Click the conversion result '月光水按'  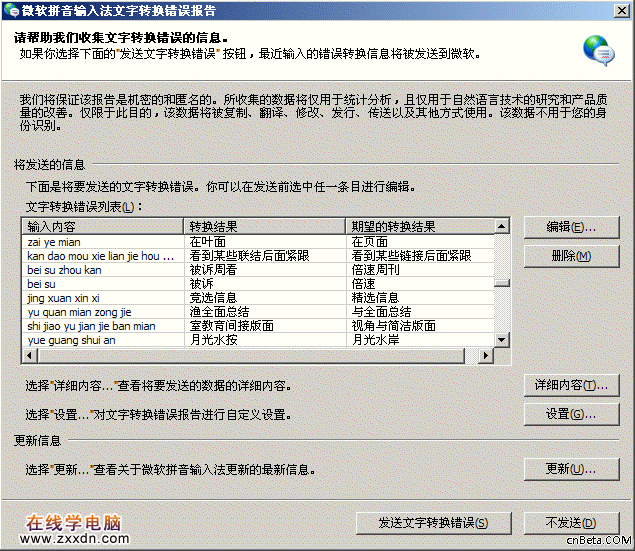coord(213,340)
